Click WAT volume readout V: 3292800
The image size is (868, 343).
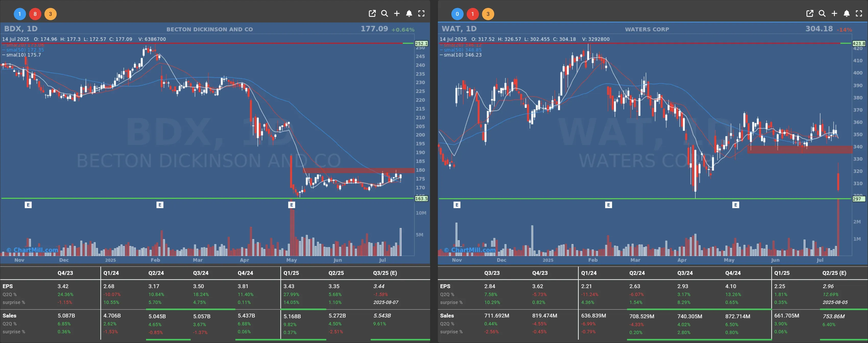(x=596, y=39)
